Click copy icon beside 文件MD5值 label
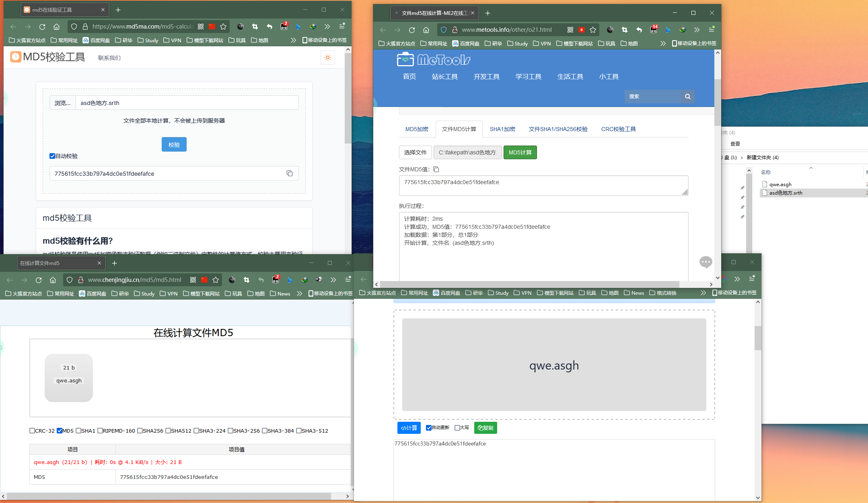 point(436,169)
